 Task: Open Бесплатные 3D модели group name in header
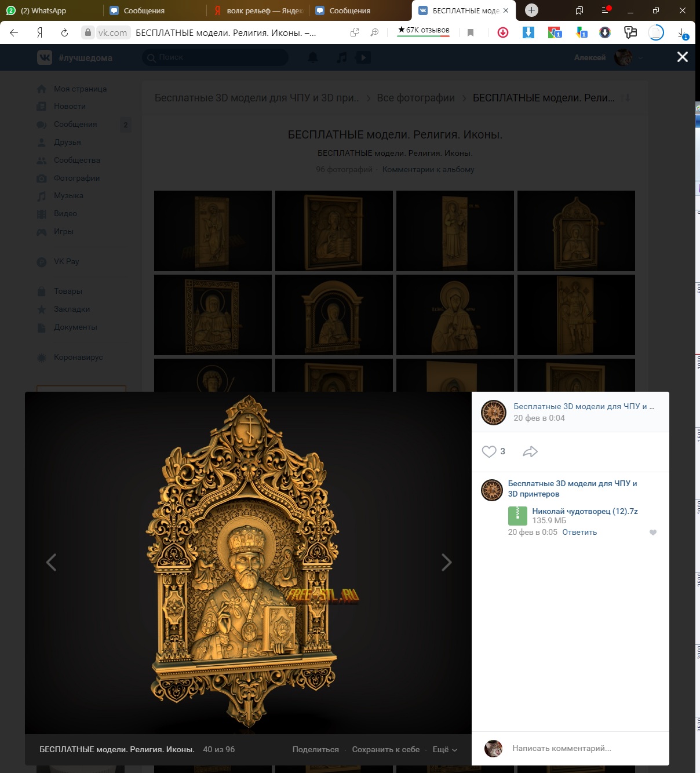(x=584, y=406)
